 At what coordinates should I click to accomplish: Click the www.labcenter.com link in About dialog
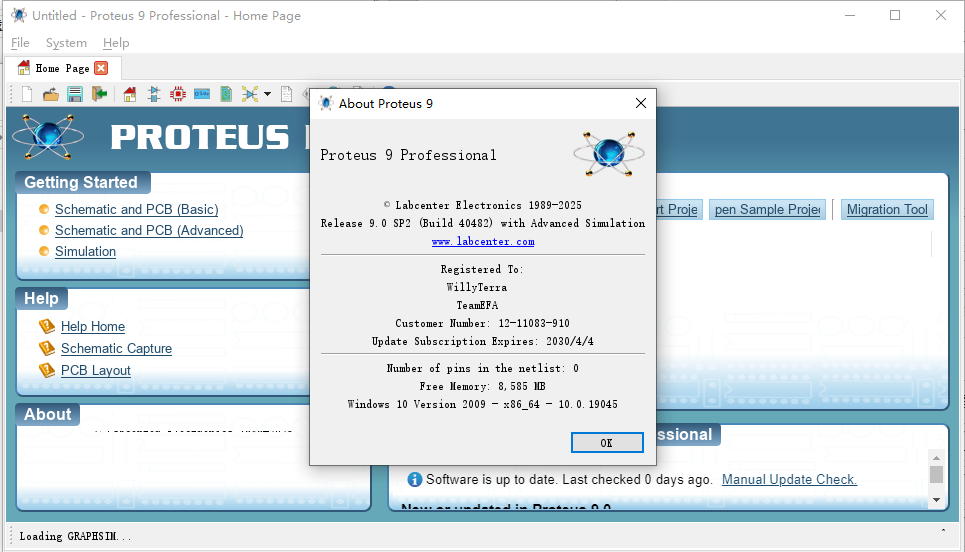(x=483, y=241)
